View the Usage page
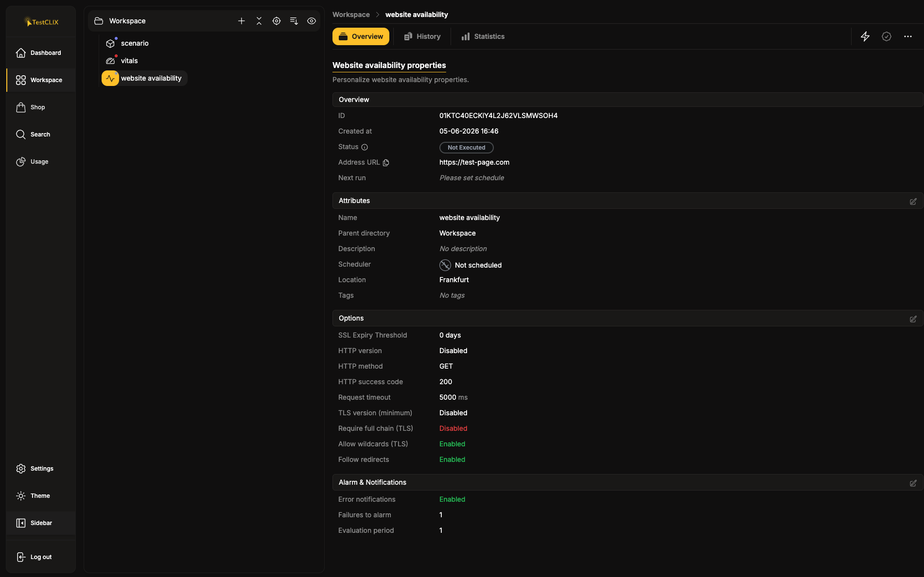Screen dimensions: 924x577 [41, 162]
